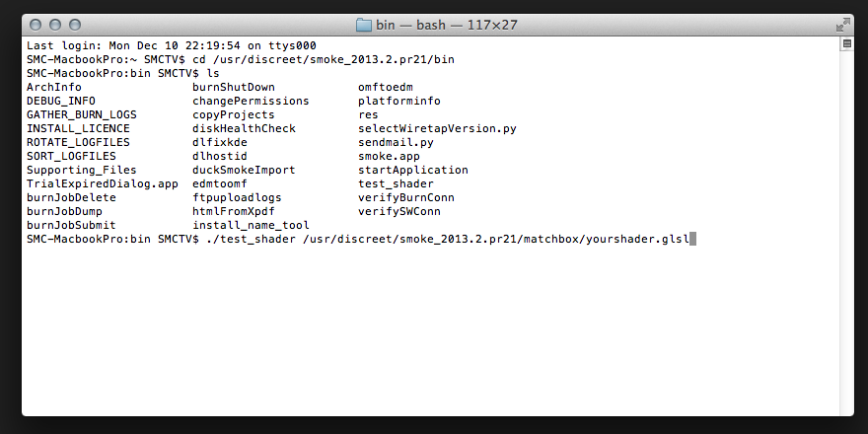The image size is (868, 434).
Task: Minimize the window using the yellow button
Action: pyautogui.click(x=55, y=24)
